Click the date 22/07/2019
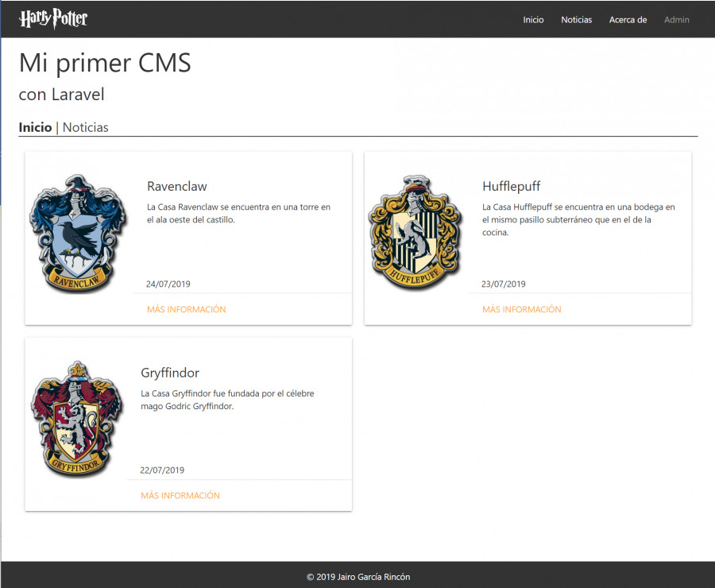 click(x=162, y=470)
